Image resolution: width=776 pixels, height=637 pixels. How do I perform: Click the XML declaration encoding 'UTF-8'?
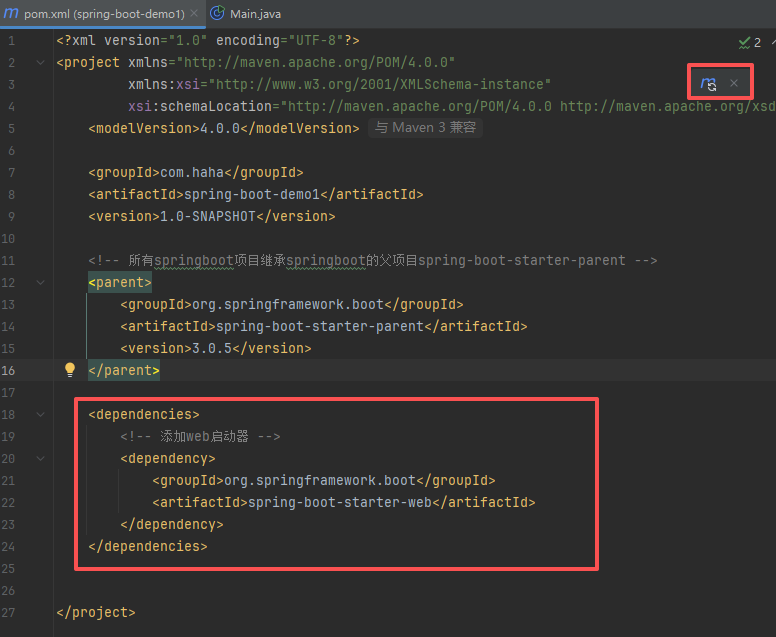coord(316,40)
